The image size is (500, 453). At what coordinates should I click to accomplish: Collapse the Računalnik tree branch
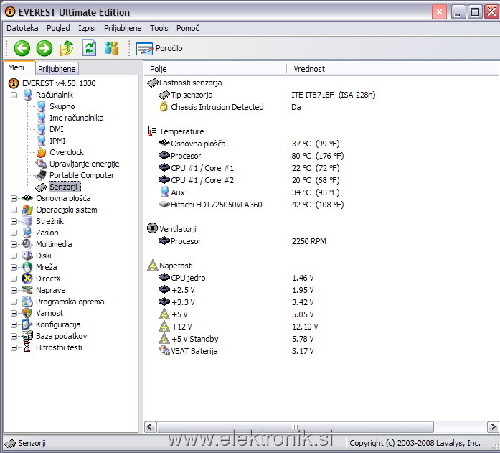point(14,95)
